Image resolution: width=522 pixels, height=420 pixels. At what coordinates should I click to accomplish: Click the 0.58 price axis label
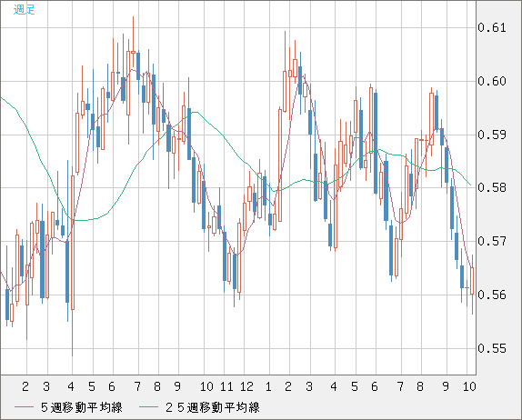(492, 187)
